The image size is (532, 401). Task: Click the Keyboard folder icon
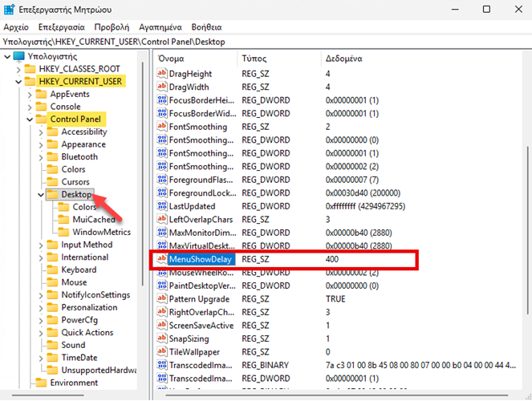51,270
